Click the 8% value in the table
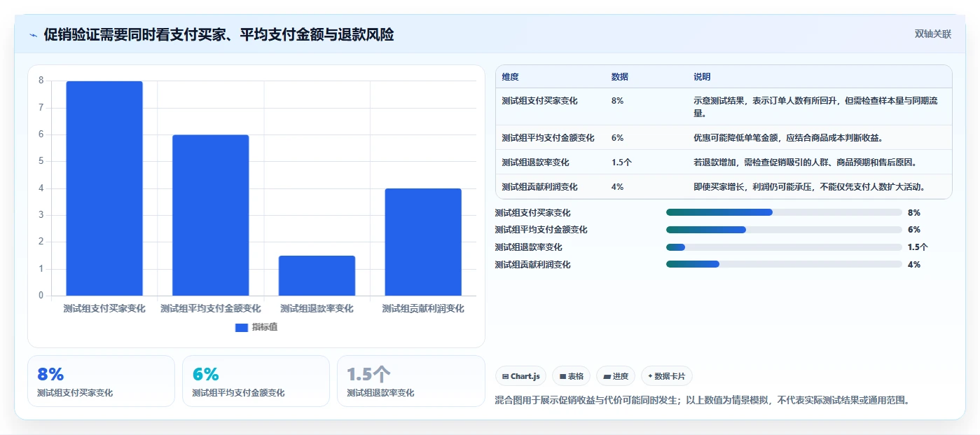 click(617, 101)
